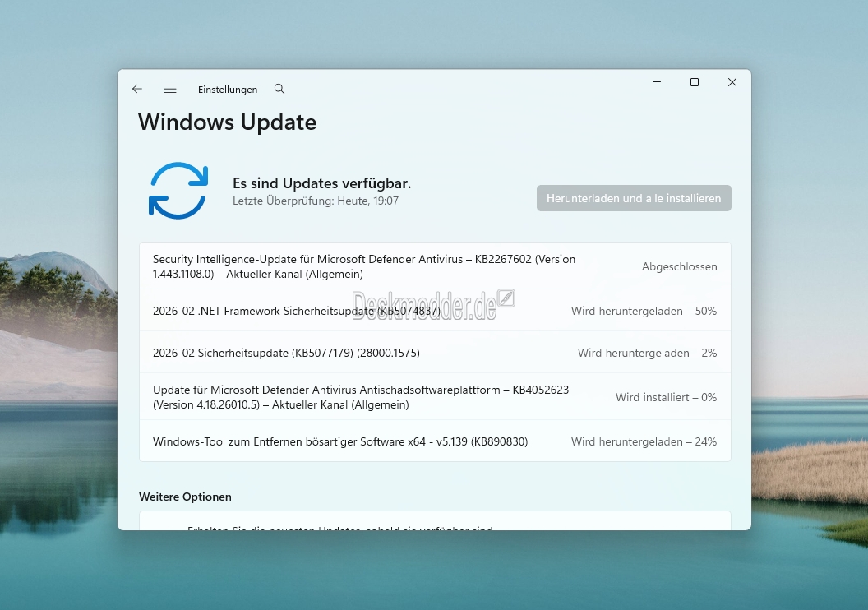This screenshot has height=610, width=868.
Task: Maximize the Einstellungen window
Action: tap(695, 82)
